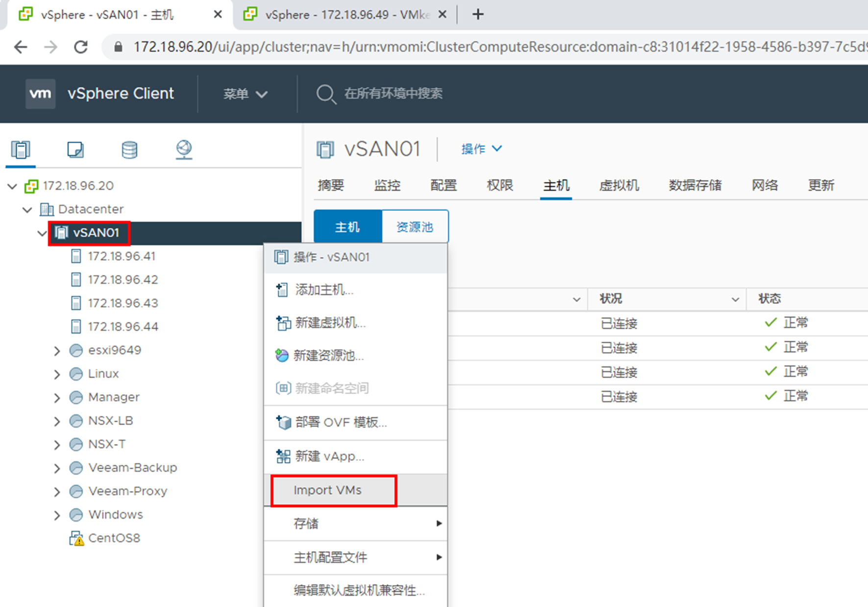This screenshot has height=607, width=868.
Task: Switch to the 网络 tab
Action: [765, 185]
